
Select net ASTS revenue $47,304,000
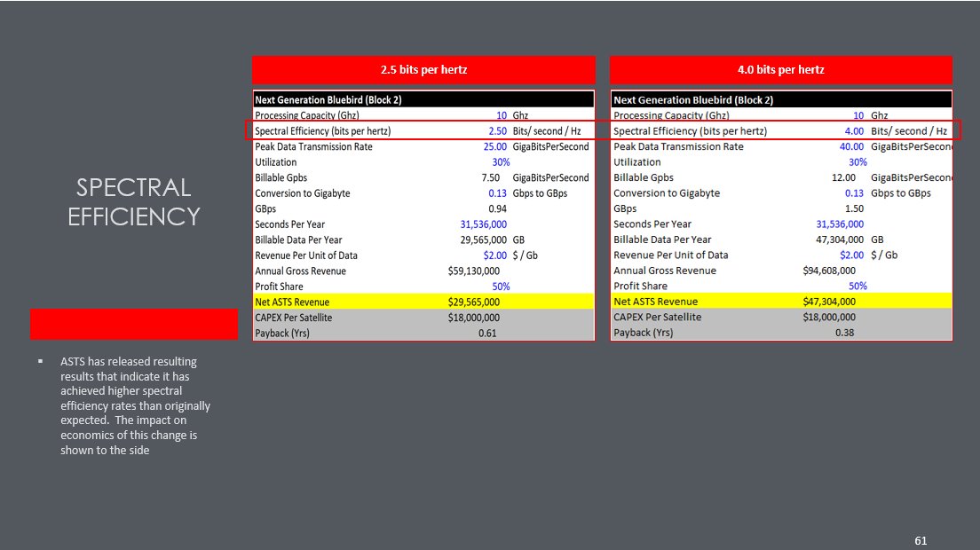pyautogui.click(x=829, y=302)
